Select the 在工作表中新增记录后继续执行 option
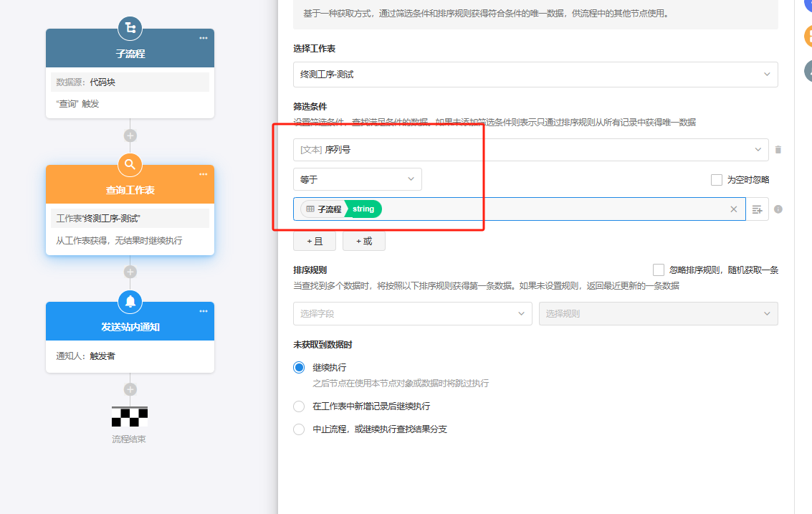Image resolution: width=812 pixels, height=514 pixels. [300, 406]
